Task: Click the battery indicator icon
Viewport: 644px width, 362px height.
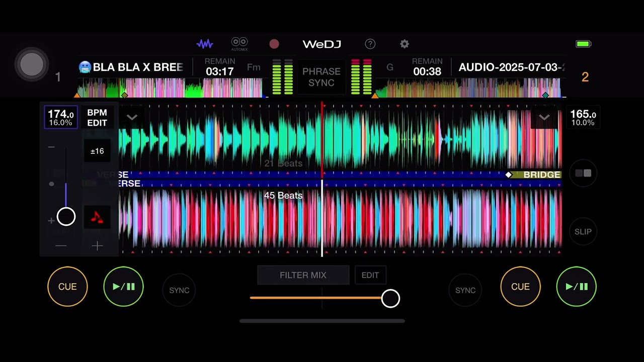Action: tap(584, 44)
